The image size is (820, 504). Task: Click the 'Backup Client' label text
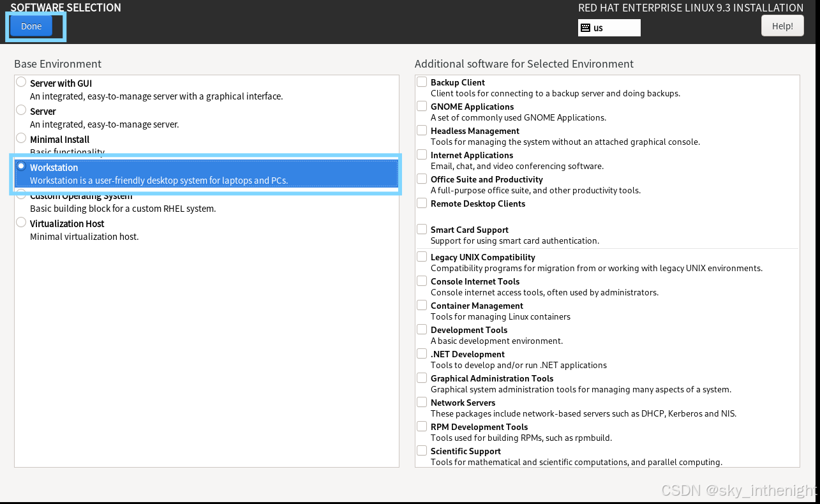pos(458,82)
